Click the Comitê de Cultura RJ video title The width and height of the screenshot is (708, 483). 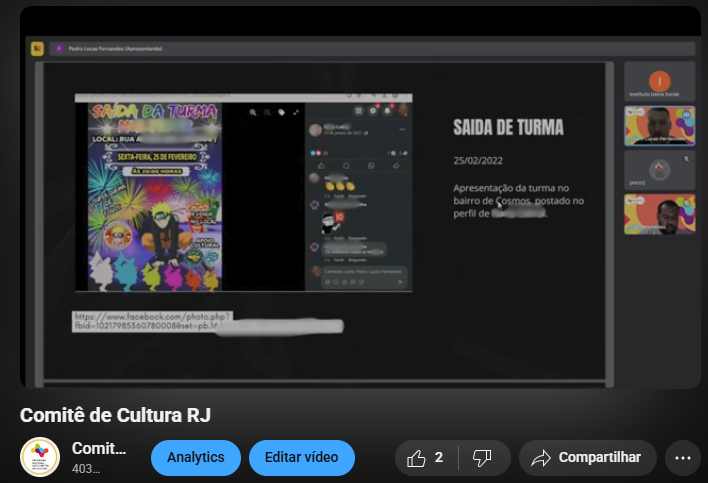click(x=115, y=415)
